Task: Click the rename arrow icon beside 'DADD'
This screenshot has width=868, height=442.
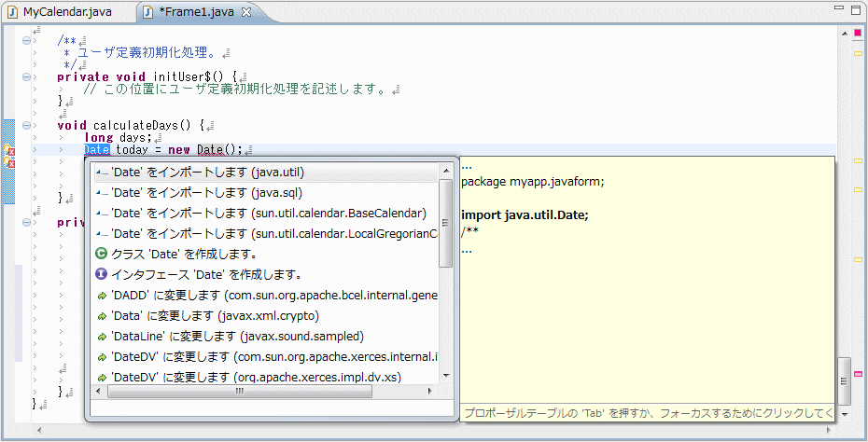Action: pyautogui.click(x=102, y=296)
